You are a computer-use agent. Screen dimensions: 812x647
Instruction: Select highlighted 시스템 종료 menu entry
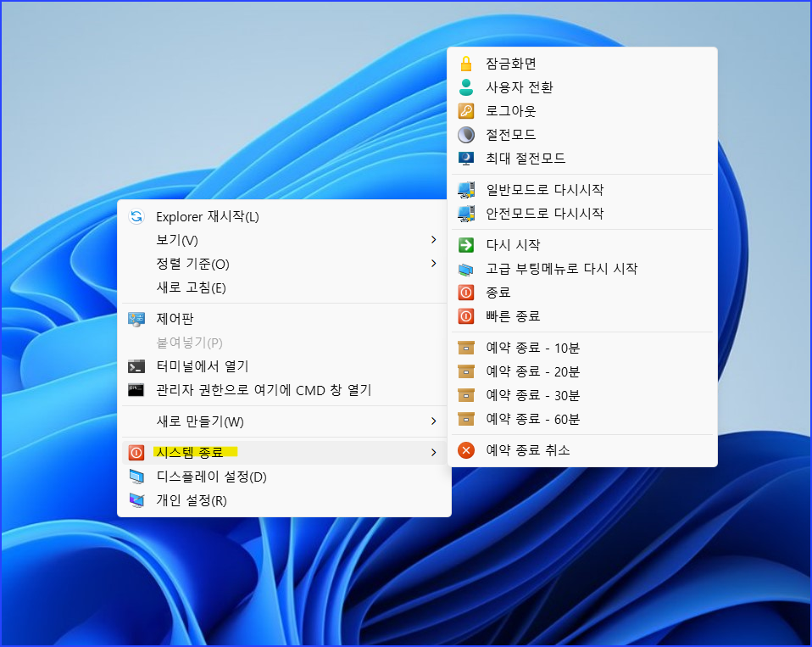(x=284, y=453)
